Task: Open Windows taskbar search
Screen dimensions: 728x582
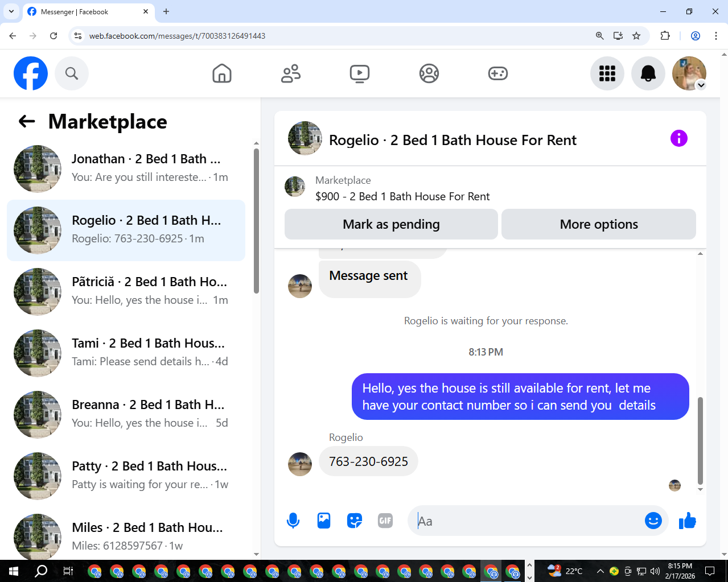Action: coord(41,571)
